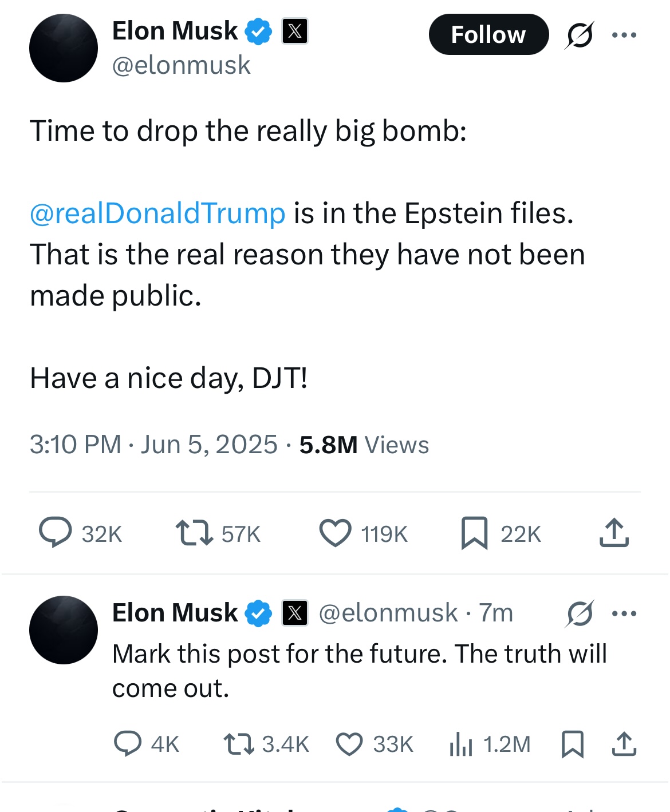
Task: Click the reply icon on main post
Action: [x=56, y=533]
